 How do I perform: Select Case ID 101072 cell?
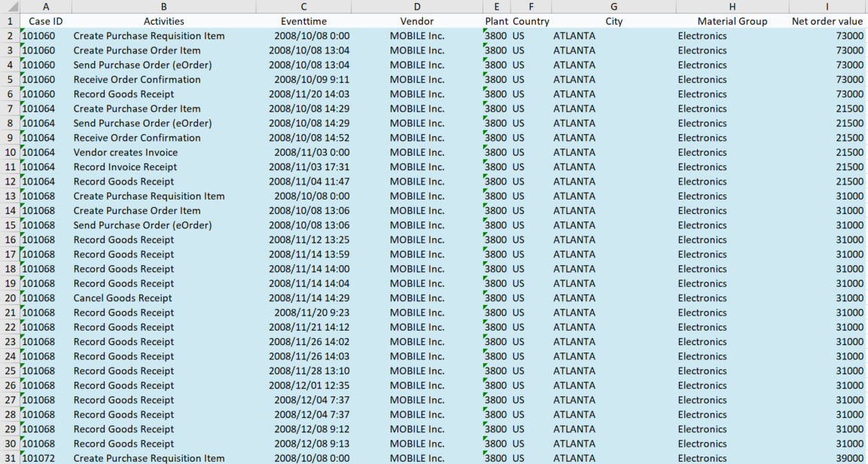click(46, 458)
